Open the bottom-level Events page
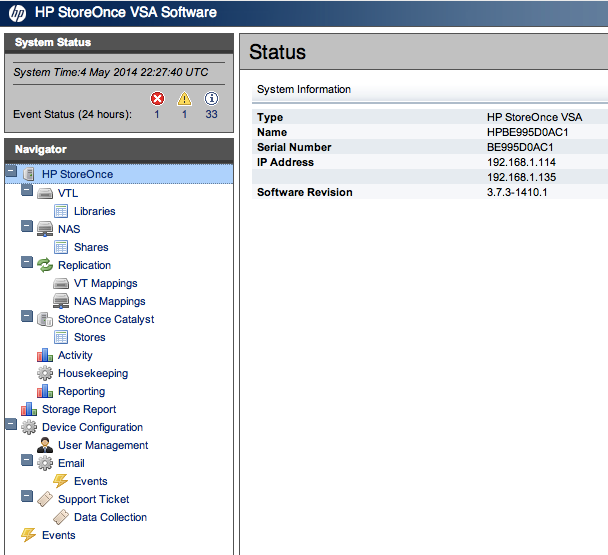Viewport: 608px width, 555px height. 59,535
